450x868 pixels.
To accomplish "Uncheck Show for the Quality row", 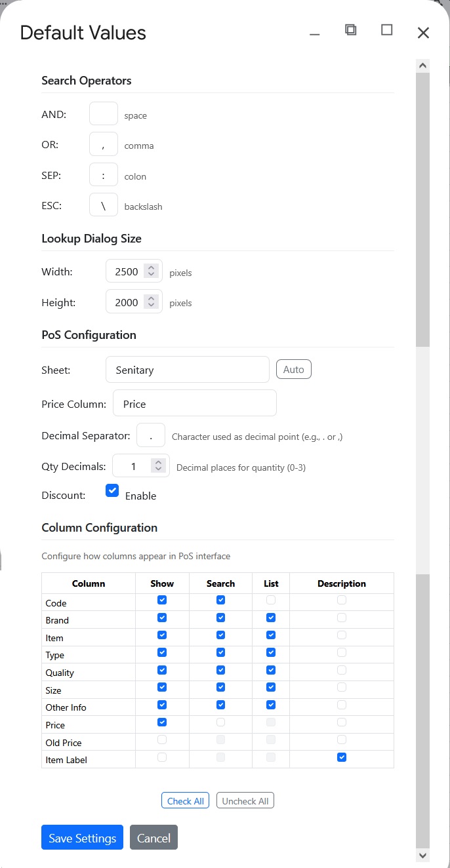I will pyautogui.click(x=162, y=670).
